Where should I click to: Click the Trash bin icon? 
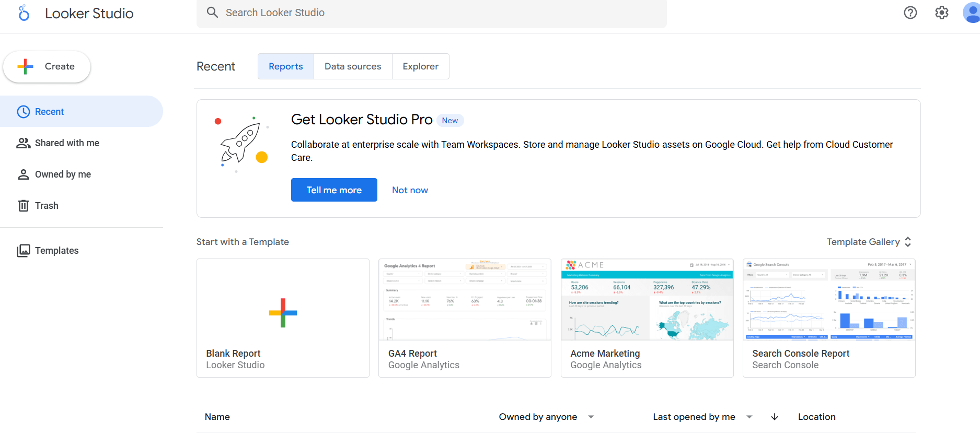coord(24,206)
